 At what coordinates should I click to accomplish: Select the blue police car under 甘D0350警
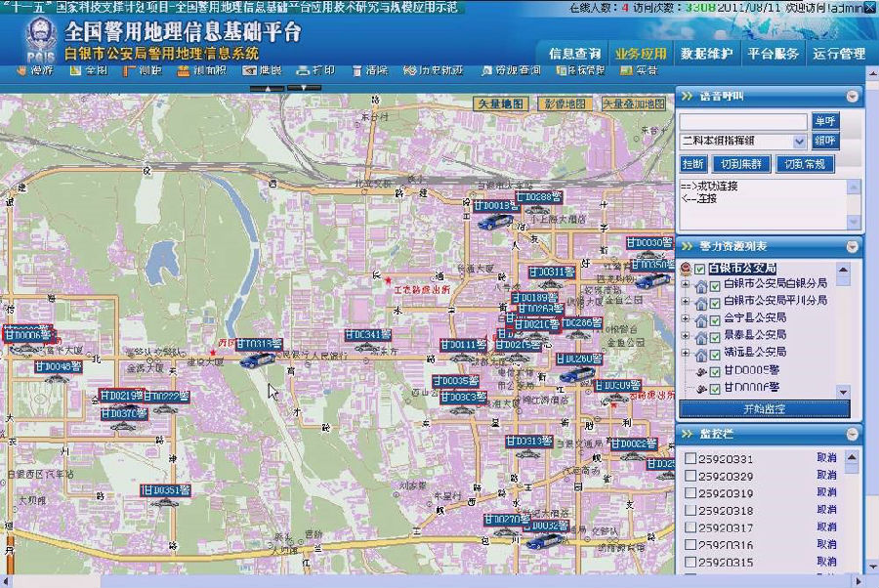[x=653, y=279]
